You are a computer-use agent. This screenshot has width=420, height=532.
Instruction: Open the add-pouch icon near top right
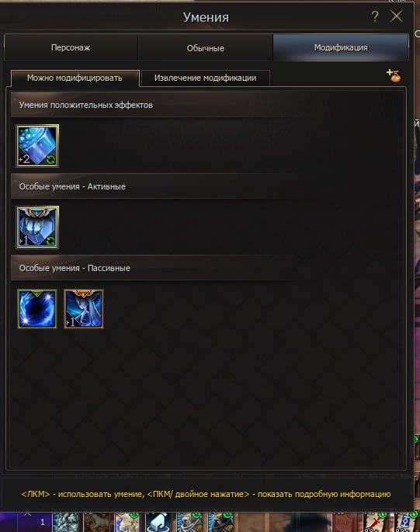coord(394,75)
